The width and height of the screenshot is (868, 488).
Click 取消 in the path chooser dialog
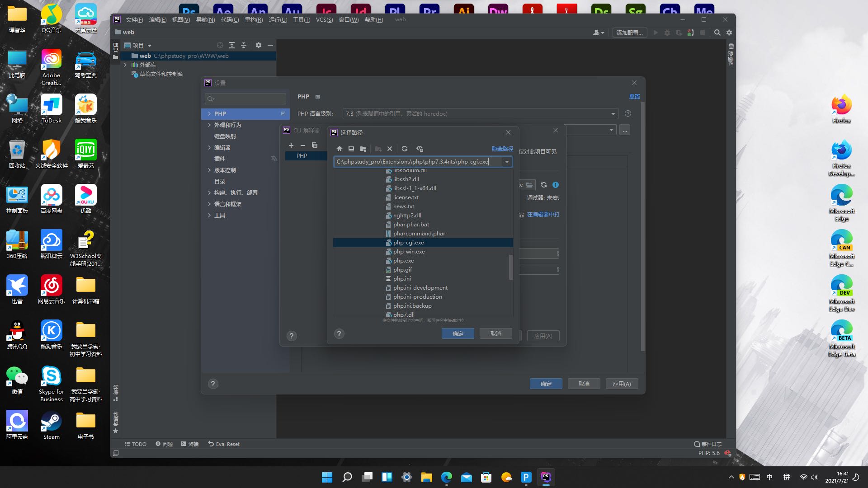tap(495, 333)
